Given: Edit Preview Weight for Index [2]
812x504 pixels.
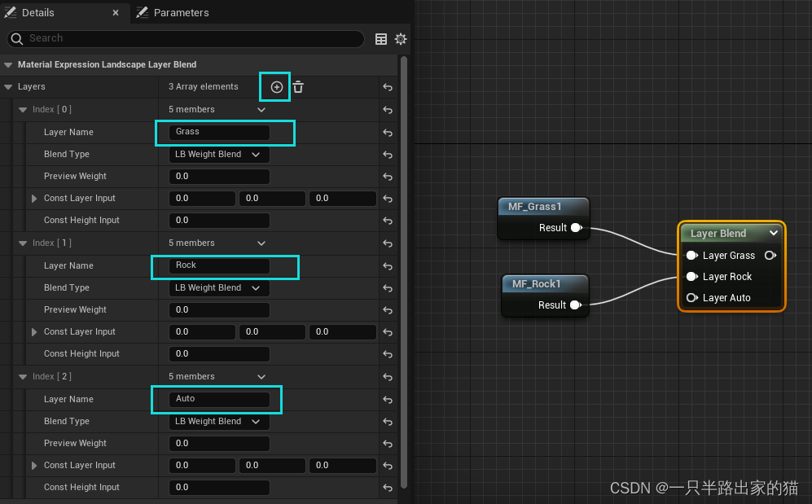Looking at the screenshot, I should click(x=219, y=444).
